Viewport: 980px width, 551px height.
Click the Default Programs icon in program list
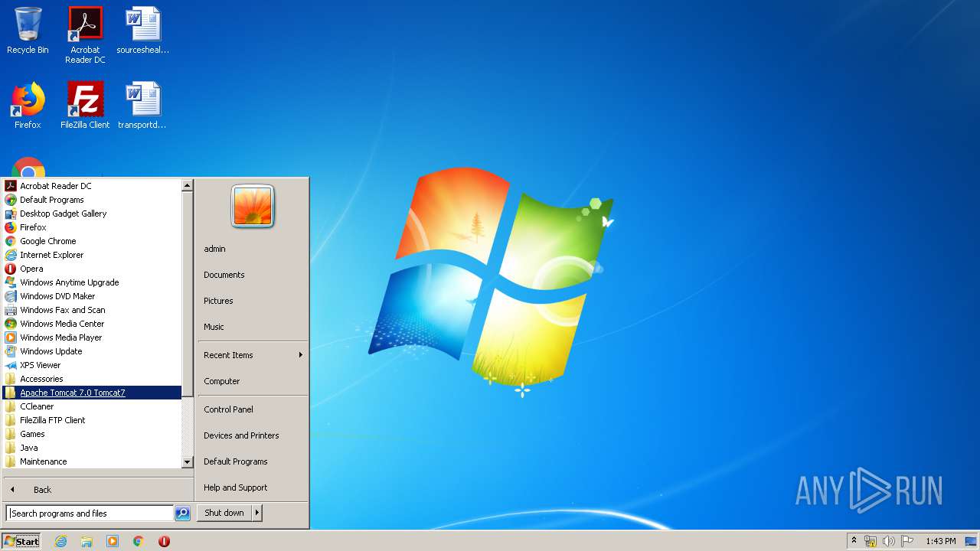click(x=11, y=200)
